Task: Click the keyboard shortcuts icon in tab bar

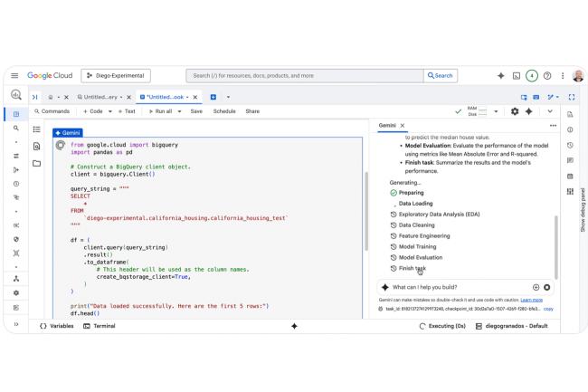Action: (x=536, y=97)
